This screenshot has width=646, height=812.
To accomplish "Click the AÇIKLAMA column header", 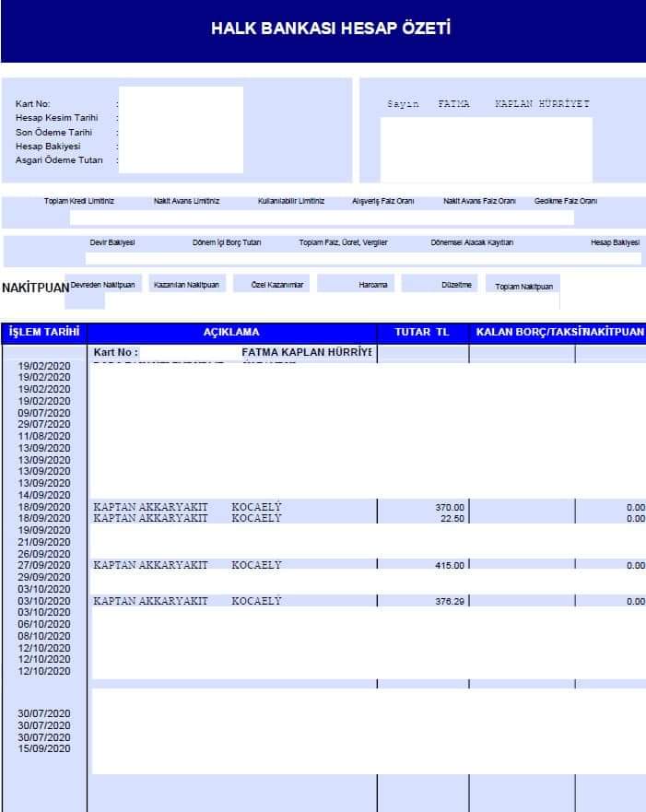I will click(x=231, y=332).
